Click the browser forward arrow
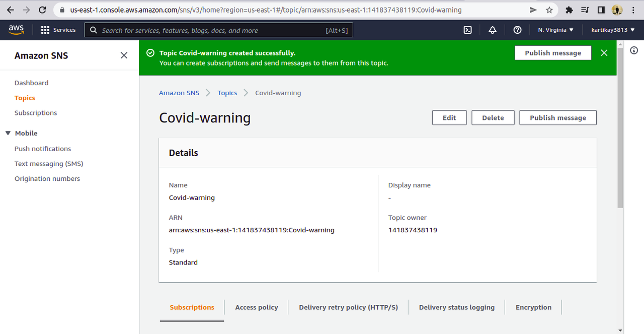The width and height of the screenshot is (644, 334). (26, 10)
